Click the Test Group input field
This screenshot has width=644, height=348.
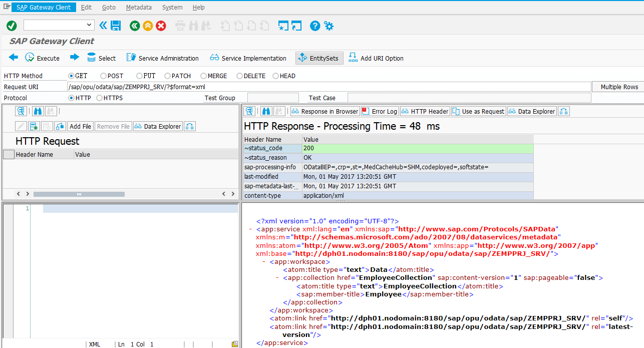273,98
